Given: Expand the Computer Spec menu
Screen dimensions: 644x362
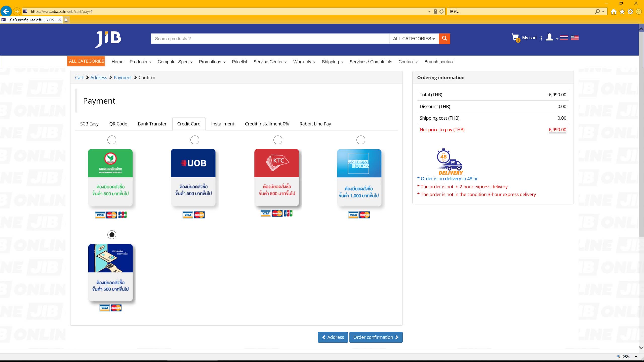Looking at the screenshot, I should [x=175, y=62].
